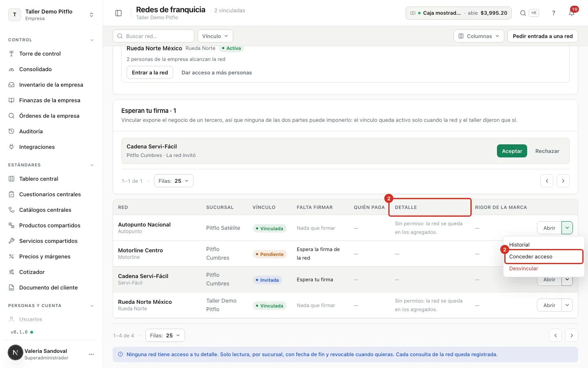The height and width of the screenshot is (368, 588).
Task: Click Dar acceso a más personas
Action: [x=216, y=72]
